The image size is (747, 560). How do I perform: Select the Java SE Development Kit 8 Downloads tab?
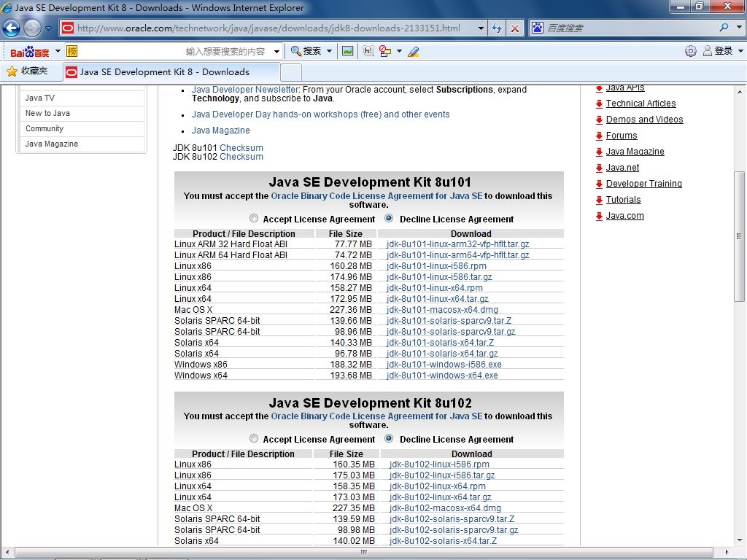point(171,72)
